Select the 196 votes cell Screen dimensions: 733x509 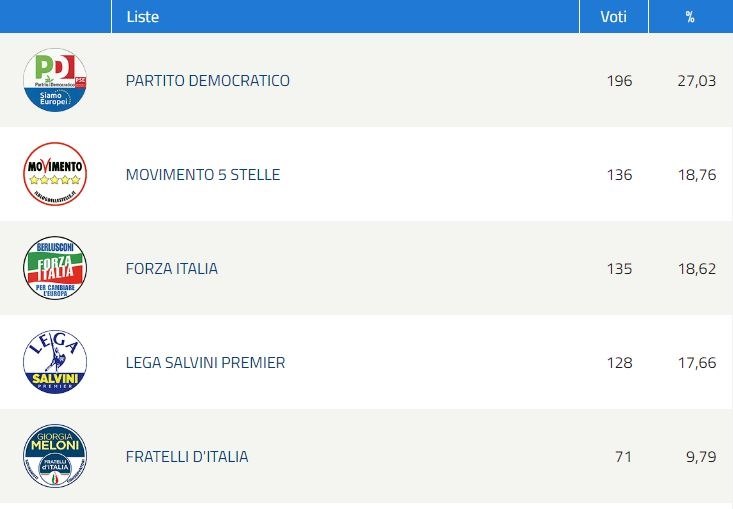[x=619, y=80]
